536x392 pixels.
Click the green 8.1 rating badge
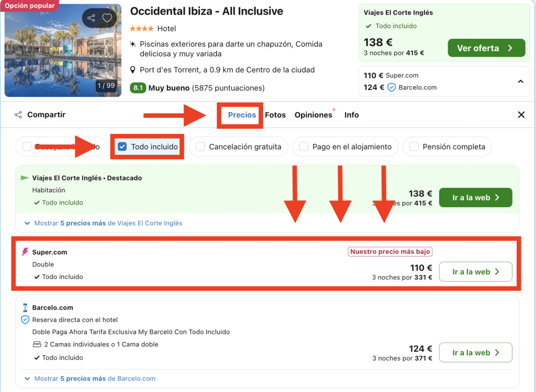(138, 88)
